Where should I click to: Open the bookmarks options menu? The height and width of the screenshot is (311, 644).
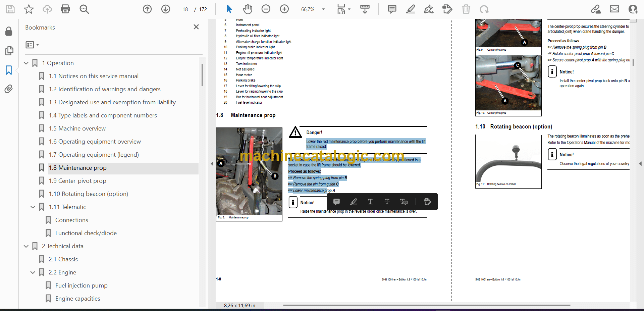(32, 45)
